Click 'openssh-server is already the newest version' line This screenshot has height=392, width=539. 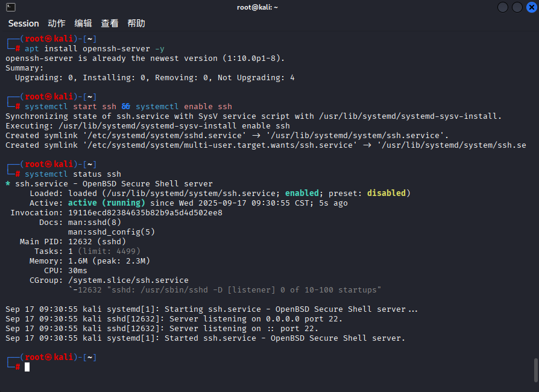pos(145,58)
